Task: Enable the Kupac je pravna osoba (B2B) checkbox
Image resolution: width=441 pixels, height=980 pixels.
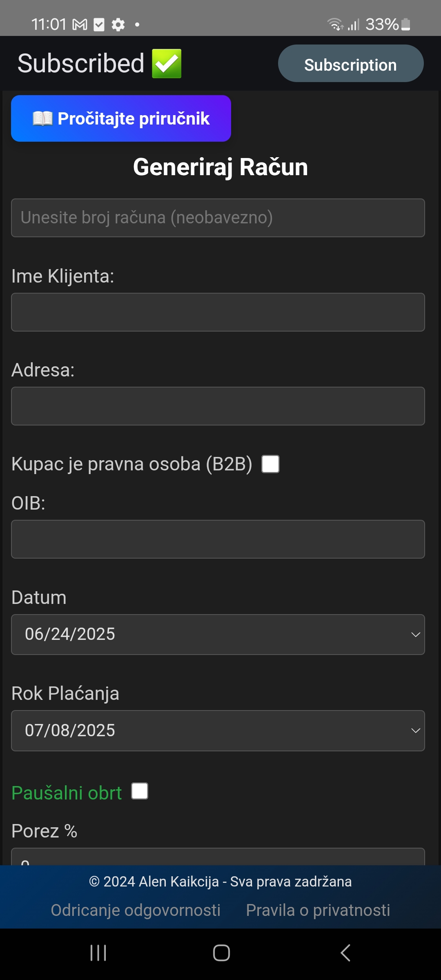Action: 270,464
